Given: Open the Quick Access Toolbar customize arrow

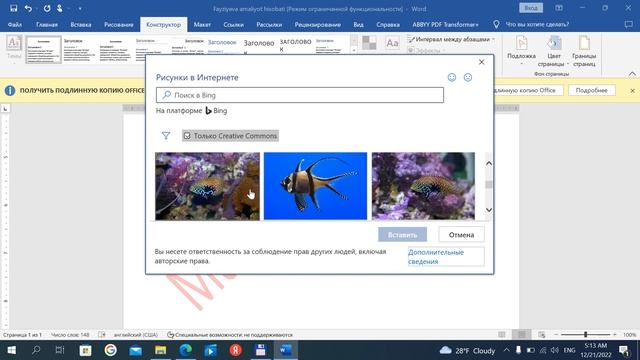Looking at the screenshot, I should tap(80, 9).
